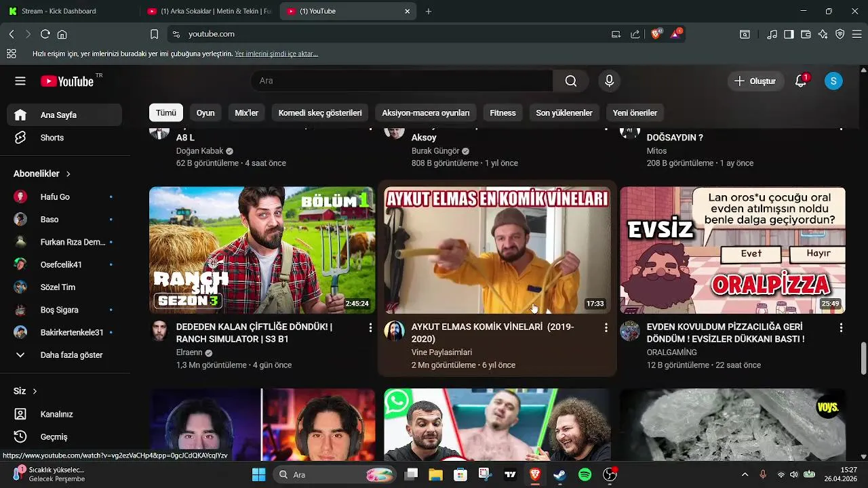
Task: Select Aksiyon-macera oyunları chip
Action: pyautogui.click(x=426, y=113)
